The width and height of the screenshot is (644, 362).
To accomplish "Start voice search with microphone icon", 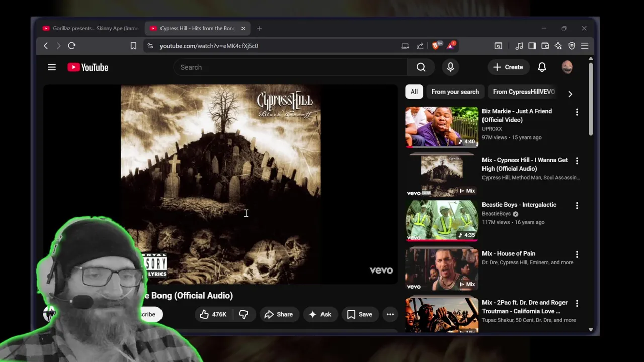I will [450, 67].
